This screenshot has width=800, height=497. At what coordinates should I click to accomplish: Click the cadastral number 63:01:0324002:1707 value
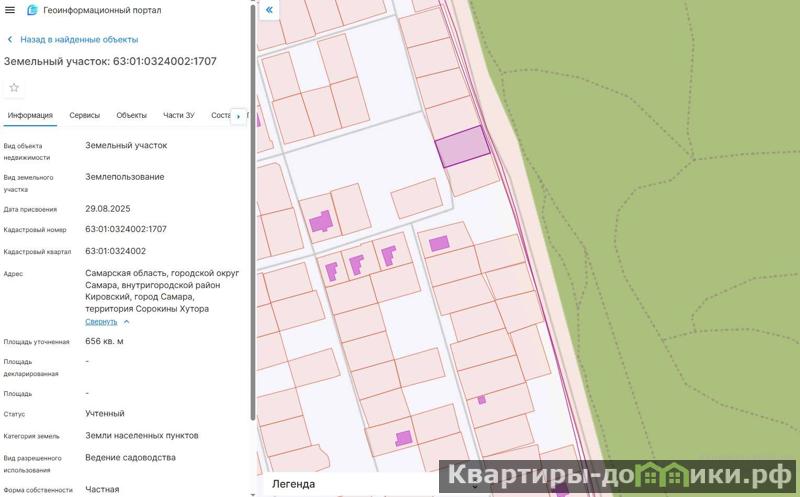pyautogui.click(x=126, y=229)
